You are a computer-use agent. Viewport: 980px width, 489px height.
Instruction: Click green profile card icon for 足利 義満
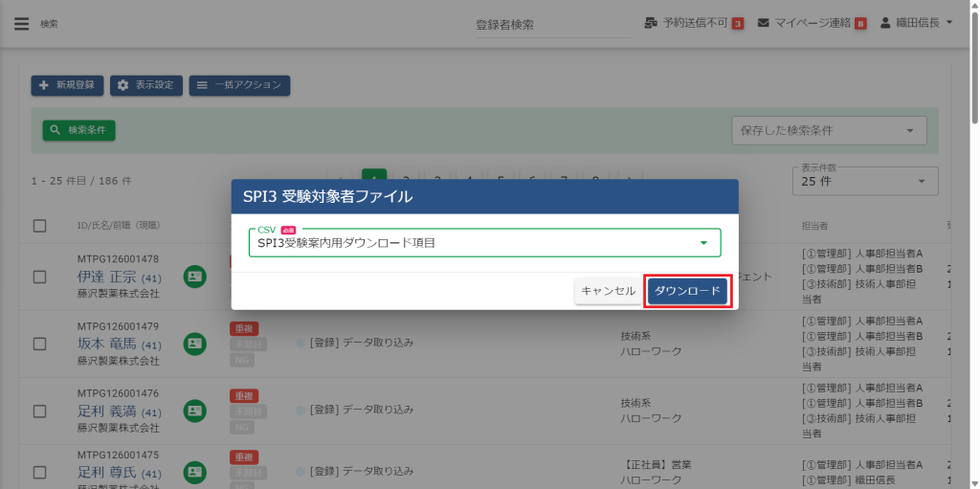coord(195,410)
